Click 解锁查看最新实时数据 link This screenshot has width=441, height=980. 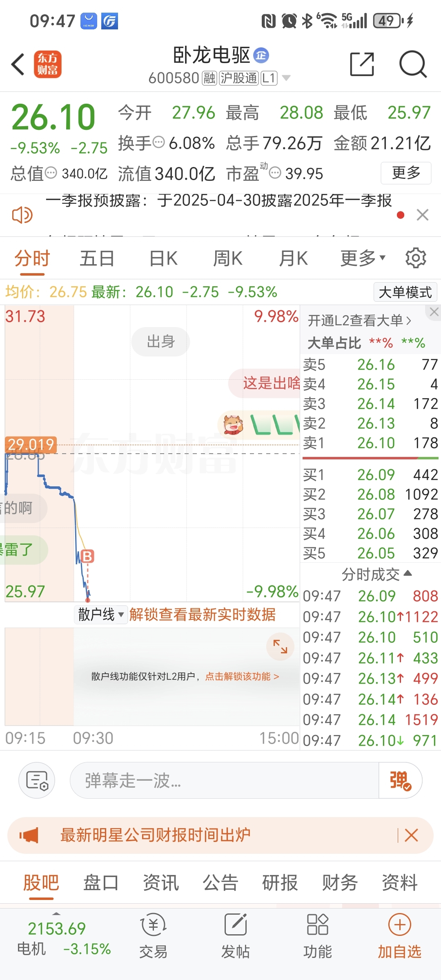pyautogui.click(x=203, y=615)
